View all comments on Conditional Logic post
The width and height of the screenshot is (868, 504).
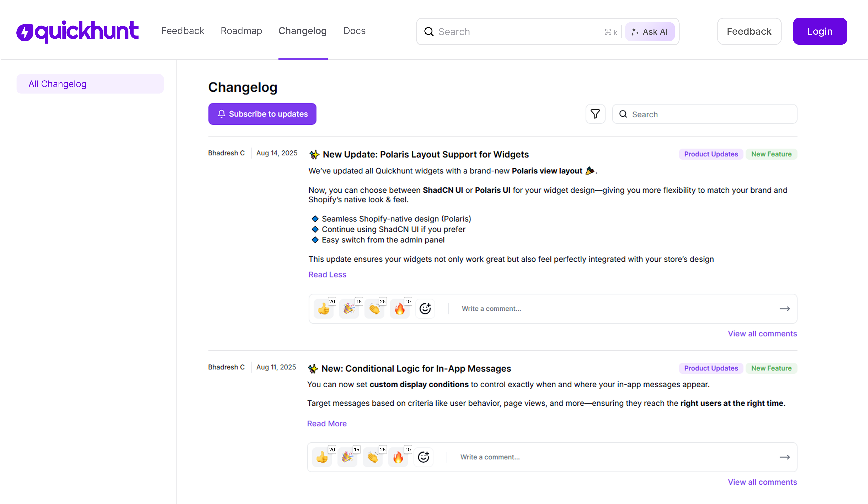point(762,482)
